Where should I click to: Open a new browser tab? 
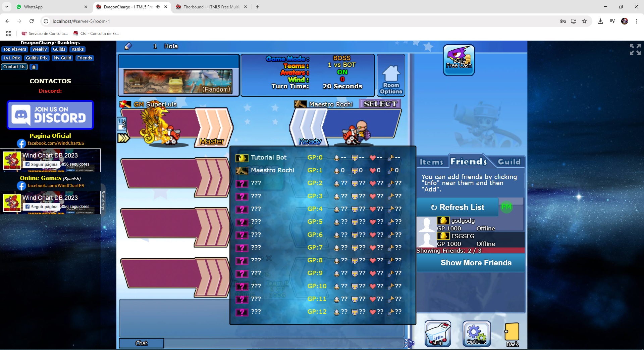[x=258, y=7]
